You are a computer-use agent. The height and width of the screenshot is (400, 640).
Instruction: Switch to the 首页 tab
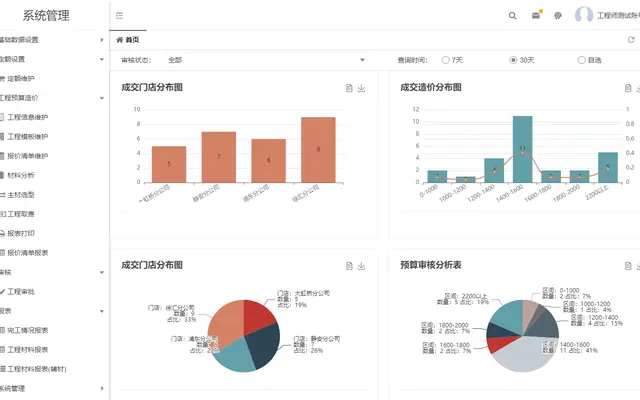[x=128, y=40]
